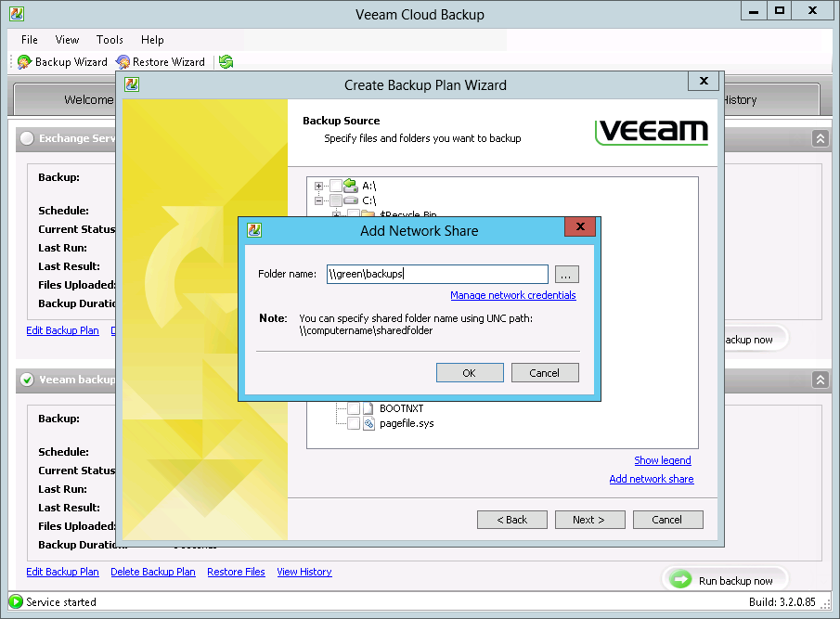Screen dimensions: 840x619
Task: Open the View menu
Action: coord(67,40)
